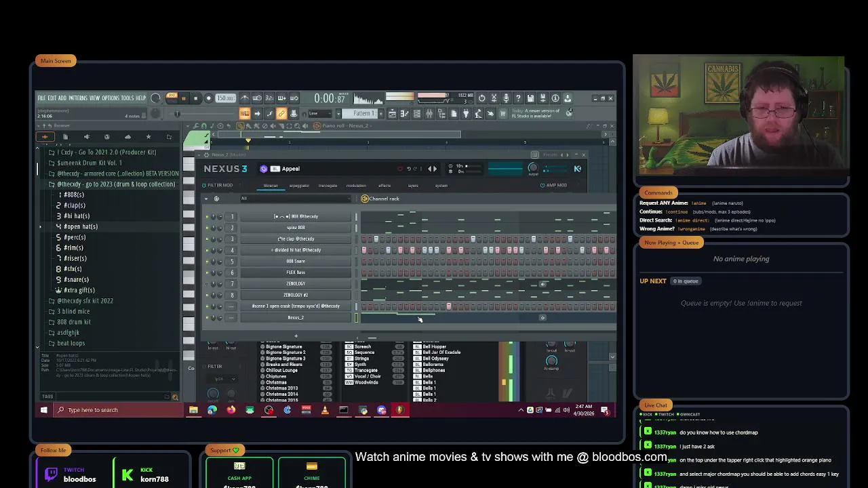Click Windows taskbar search box
The height and width of the screenshot is (488, 868).
117,410
